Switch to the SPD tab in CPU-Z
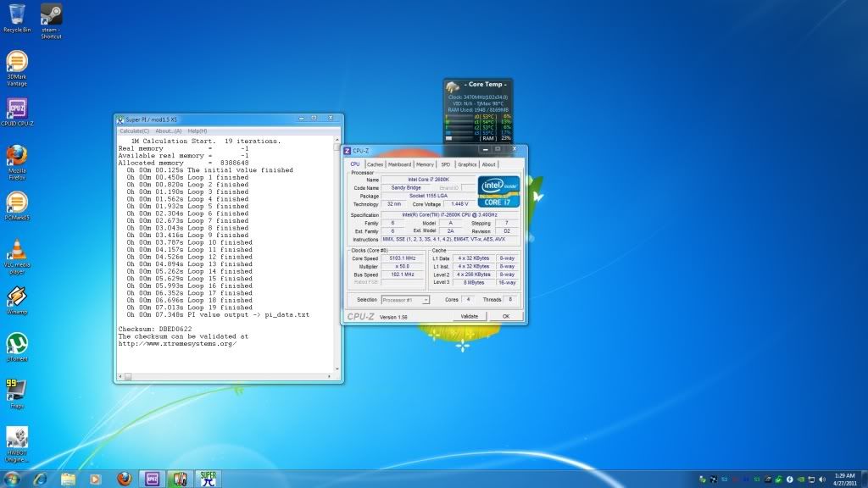The width and height of the screenshot is (868, 488). 446,164
